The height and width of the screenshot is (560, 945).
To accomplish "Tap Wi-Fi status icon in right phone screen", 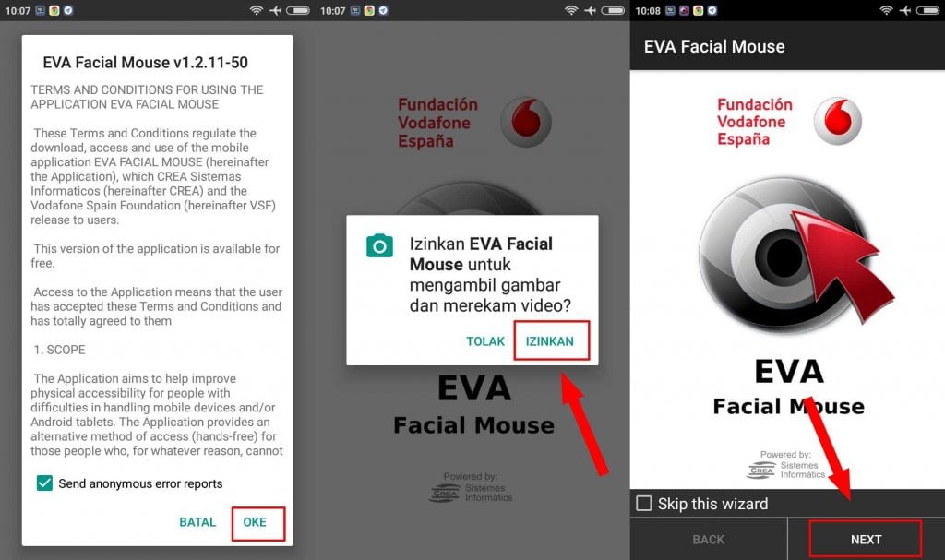I will (886, 10).
